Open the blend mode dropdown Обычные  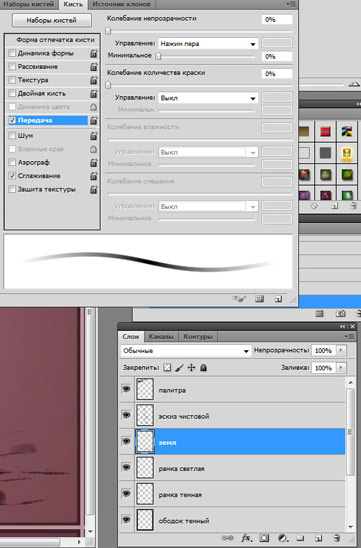coord(186,351)
